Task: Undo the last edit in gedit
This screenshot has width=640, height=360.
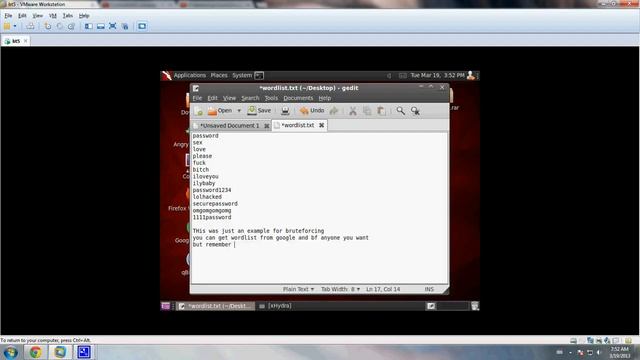Action: pyautogui.click(x=312, y=111)
